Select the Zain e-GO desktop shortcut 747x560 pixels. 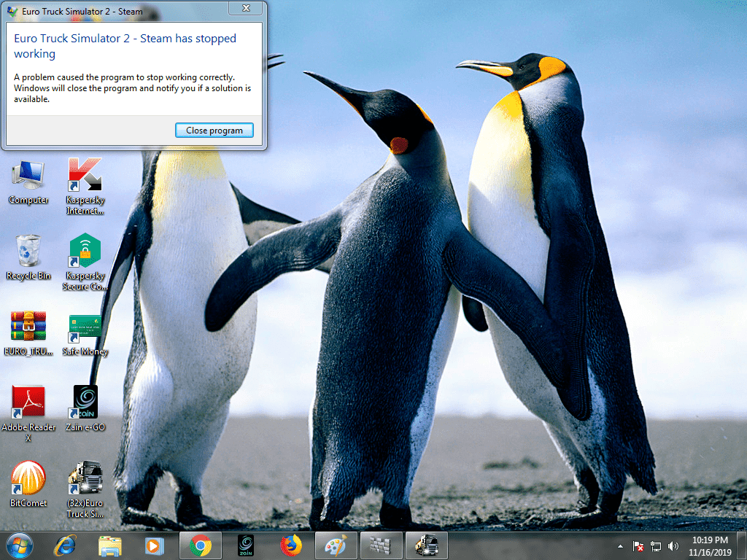pyautogui.click(x=85, y=408)
